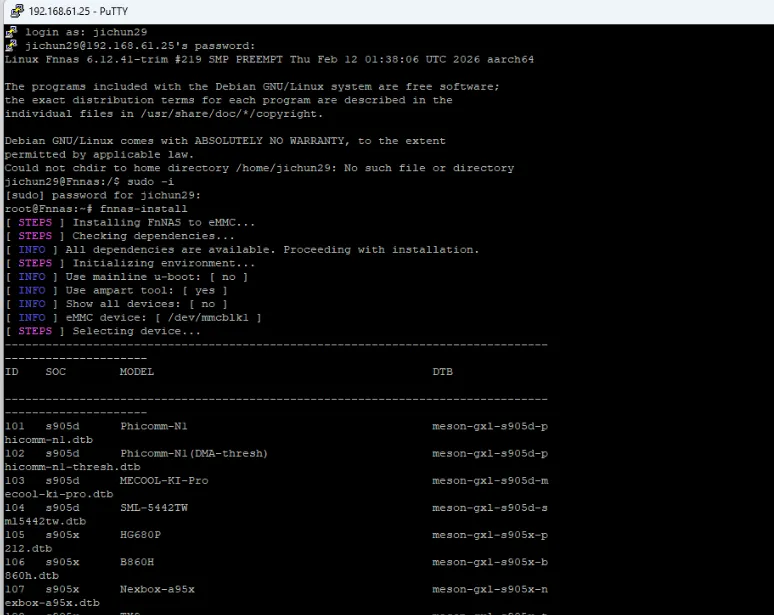Click trust sigil icon beside 'login as' line

tap(11, 32)
